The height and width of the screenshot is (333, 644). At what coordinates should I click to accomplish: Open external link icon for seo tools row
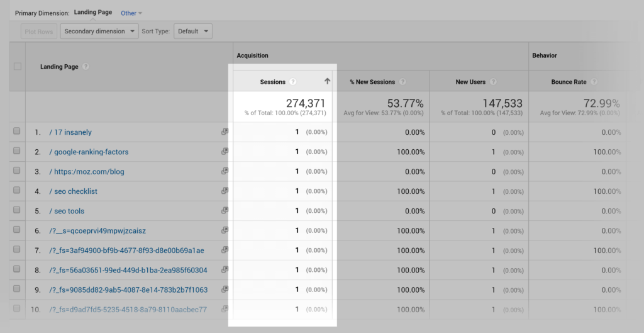pos(225,210)
